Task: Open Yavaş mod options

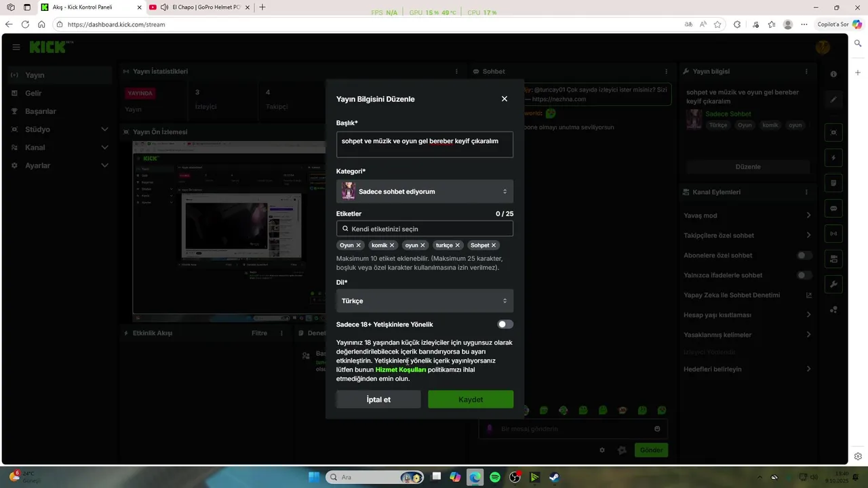Action: pyautogui.click(x=747, y=216)
